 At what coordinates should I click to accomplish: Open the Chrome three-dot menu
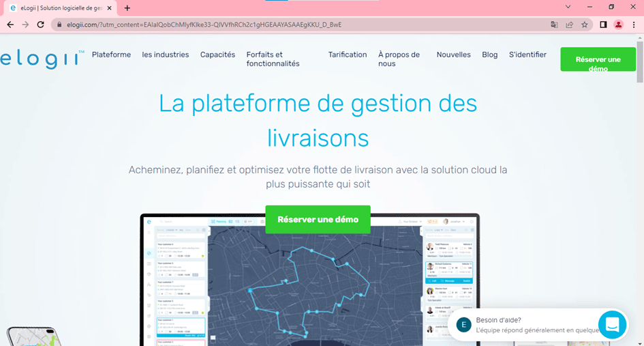(633, 25)
